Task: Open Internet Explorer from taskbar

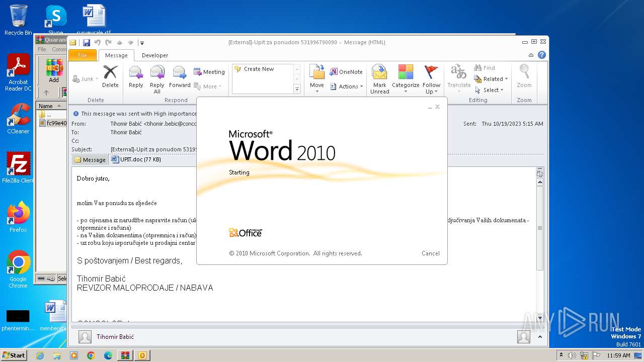Action: coord(40,355)
